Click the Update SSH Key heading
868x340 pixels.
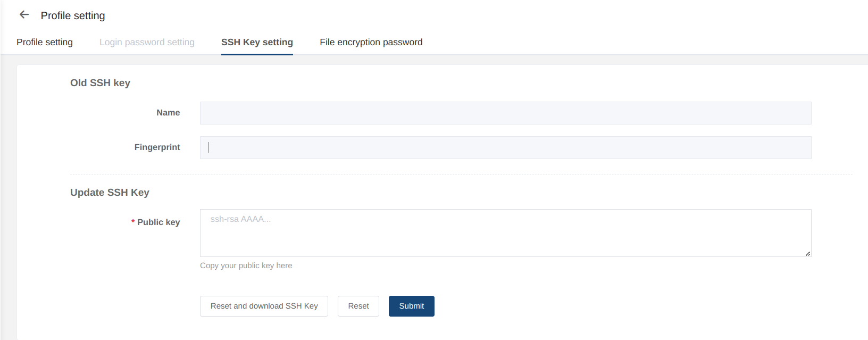(x=110, y=193)
